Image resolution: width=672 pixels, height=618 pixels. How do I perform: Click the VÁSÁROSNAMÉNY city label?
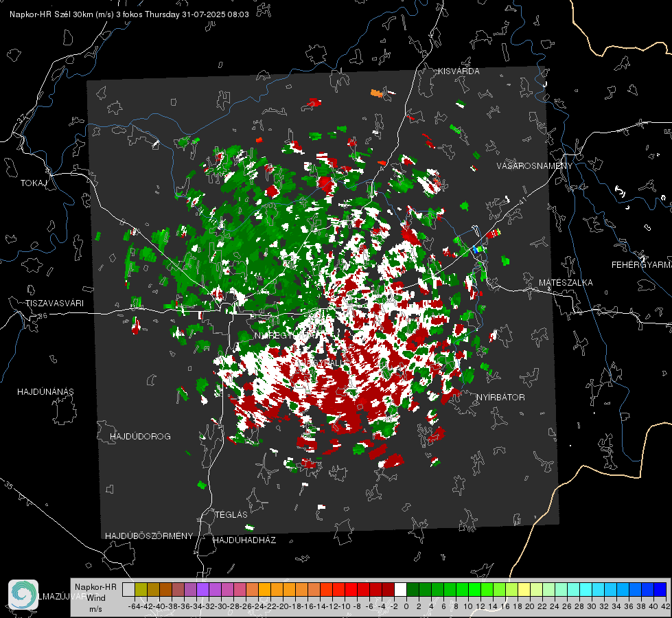click(535, 165)
